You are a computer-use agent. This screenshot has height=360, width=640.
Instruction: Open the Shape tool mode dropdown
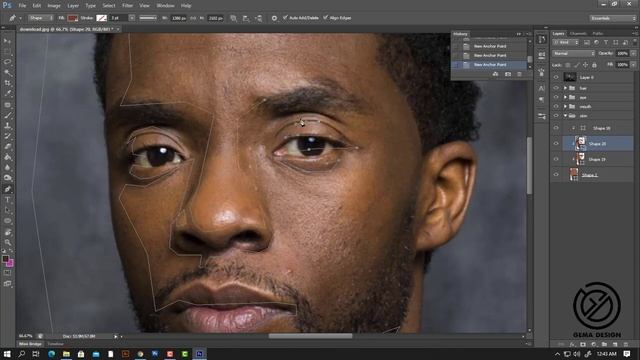[x=41, y=18]
